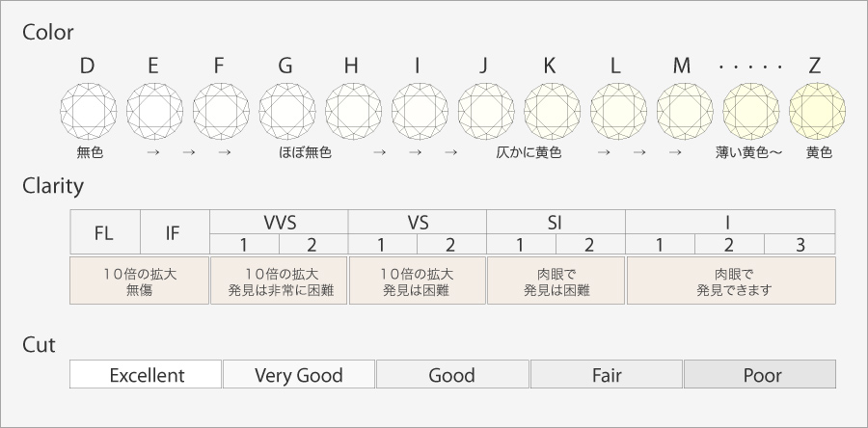Click the J color diamond icon
The image size is (868, 428).
[x=484, y=111]
